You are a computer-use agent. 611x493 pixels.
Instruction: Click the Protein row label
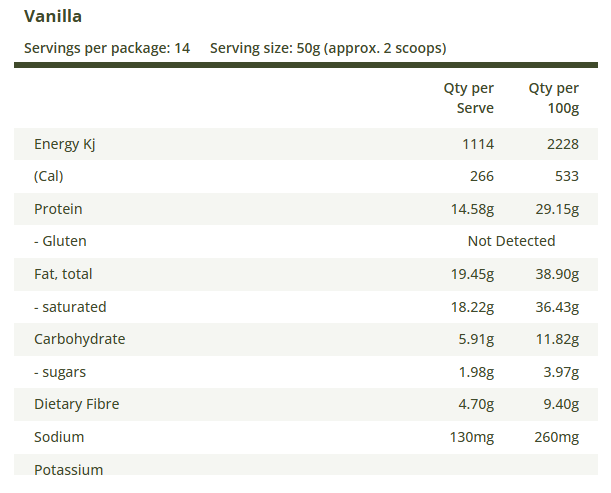[x=58, y=209]
